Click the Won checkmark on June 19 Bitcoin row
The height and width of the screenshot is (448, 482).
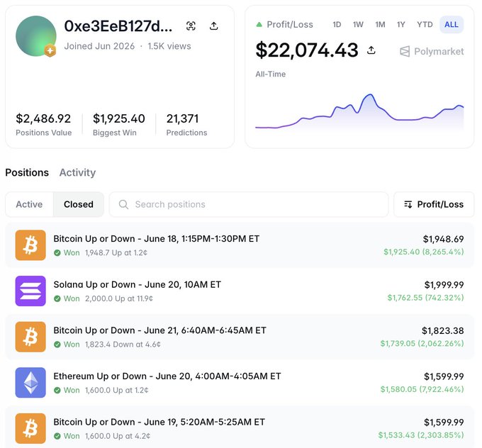[x=57, y=436]
